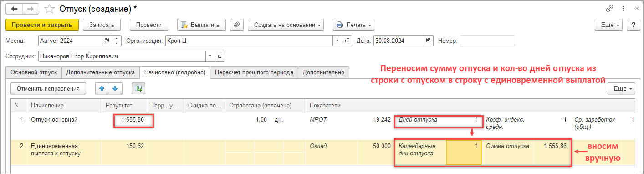Go back with the left arrow button
The height and width of the screenshot is (174, 644).
[15, 8]
